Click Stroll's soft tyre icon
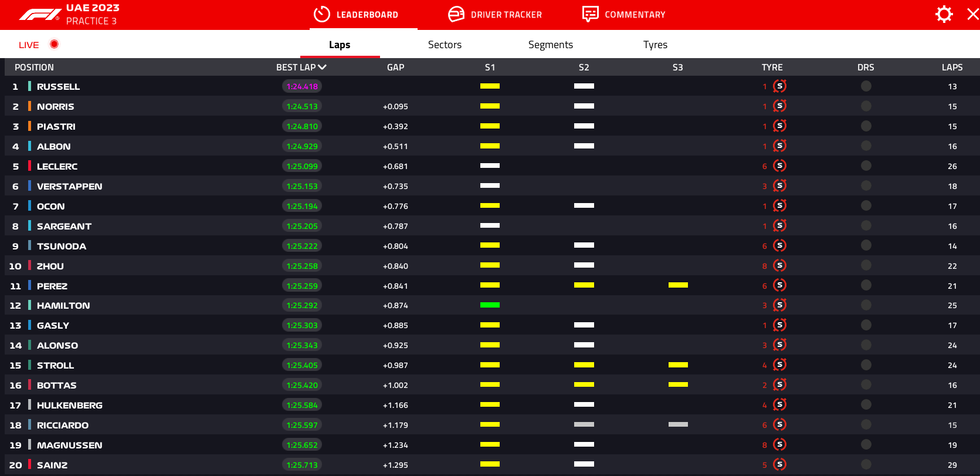980x476 pixels. click(x=779, y=365)
